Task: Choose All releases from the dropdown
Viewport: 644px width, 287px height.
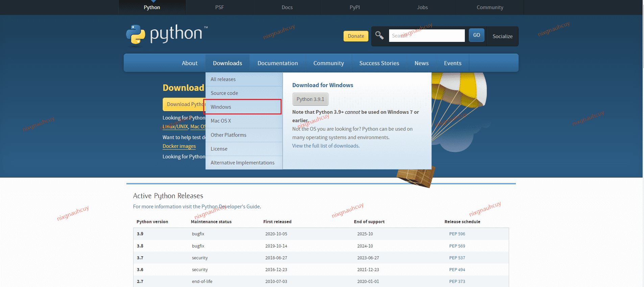Action: tap(223, 79)
